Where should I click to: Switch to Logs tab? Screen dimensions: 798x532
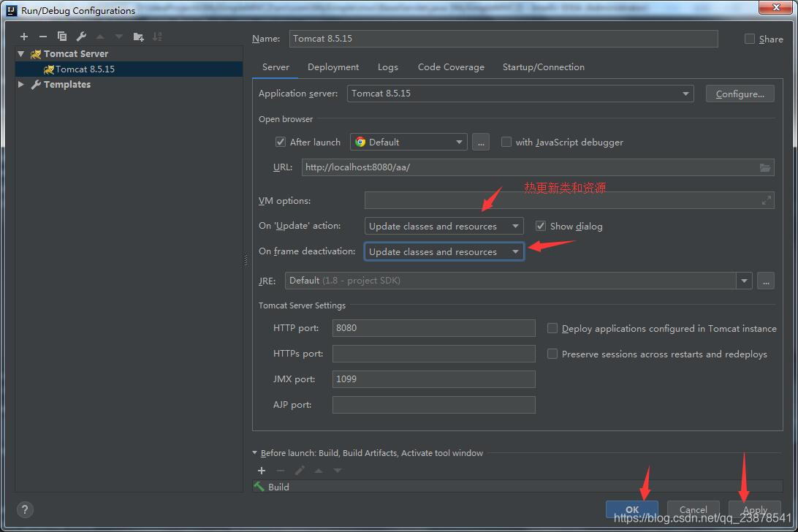point(388,67)
